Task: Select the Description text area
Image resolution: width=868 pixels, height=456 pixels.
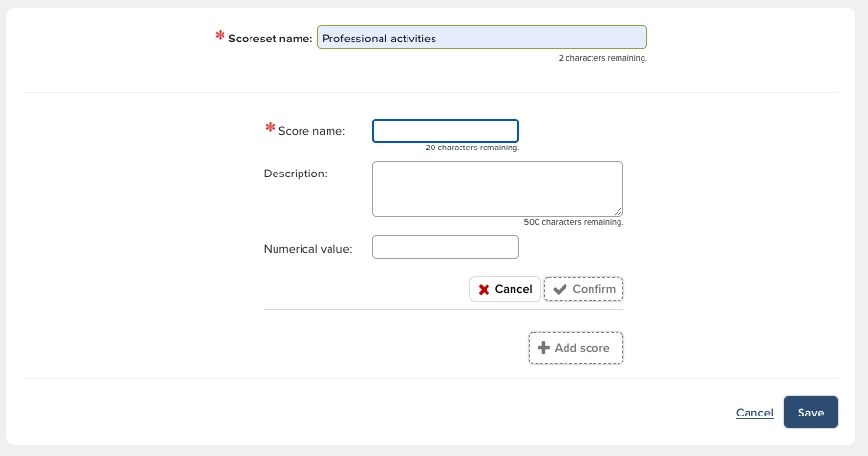Action: tap(497, 188)
